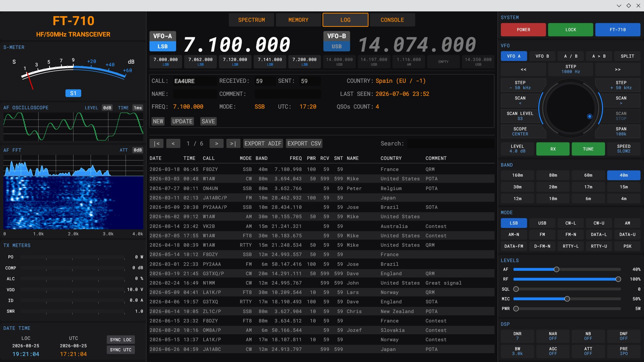This screenshot has width=644, height=362.
Task: Select USB mode
Action: (542, 223)
